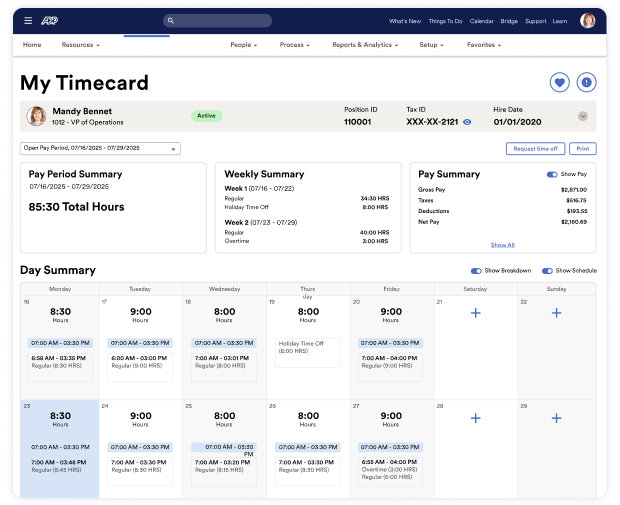Viewport: 620px width, 505px height.
Task: Click the Show All link
Action: coord(502,244)
